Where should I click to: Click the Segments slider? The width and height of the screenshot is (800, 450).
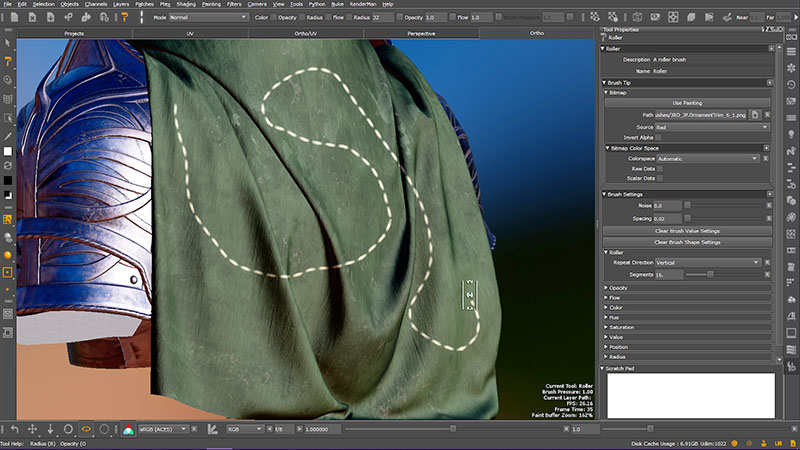[710, 273]
